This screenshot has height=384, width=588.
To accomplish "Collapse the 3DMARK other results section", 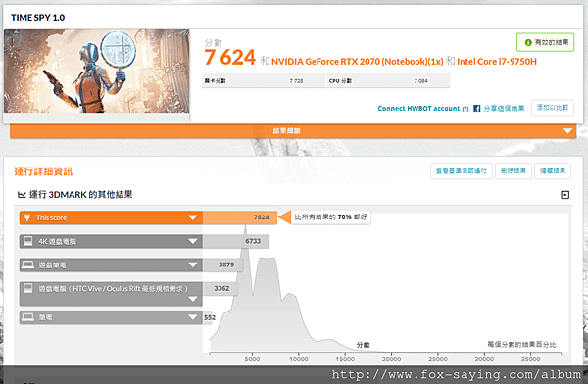I will (564, 195).
